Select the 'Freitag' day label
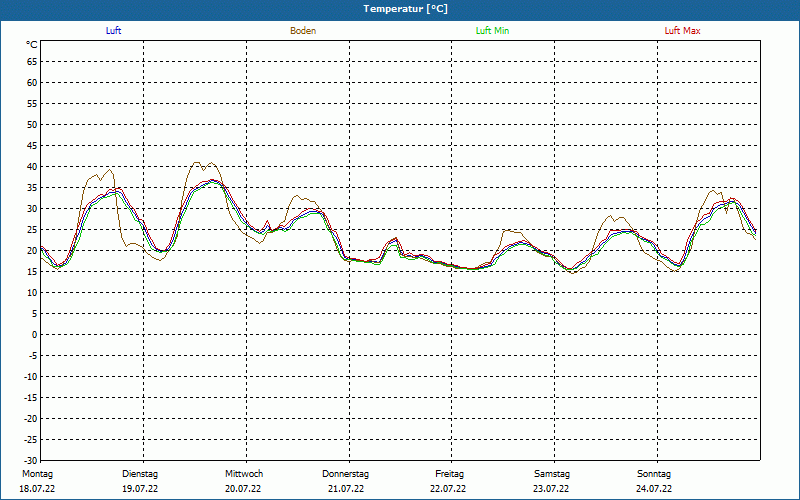 (x=449, y=474)
